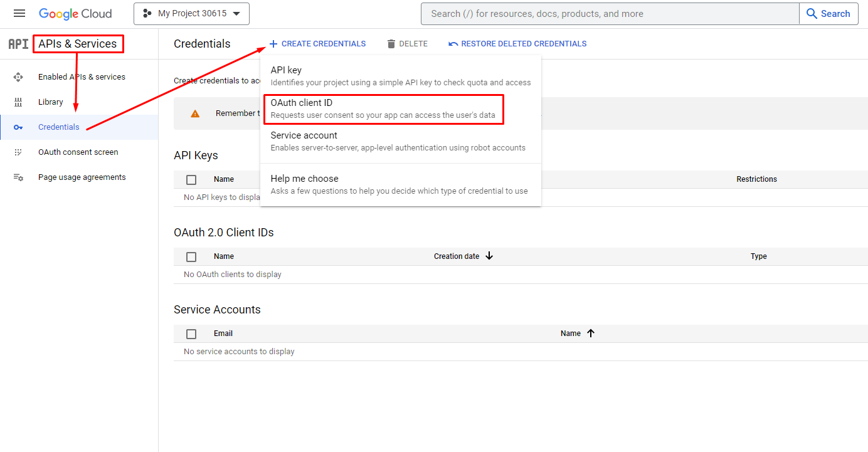The width and height of the screenshot is (868, 452).
Task: Toggle Creation date sort down arrow
Action: pos(489,256)
